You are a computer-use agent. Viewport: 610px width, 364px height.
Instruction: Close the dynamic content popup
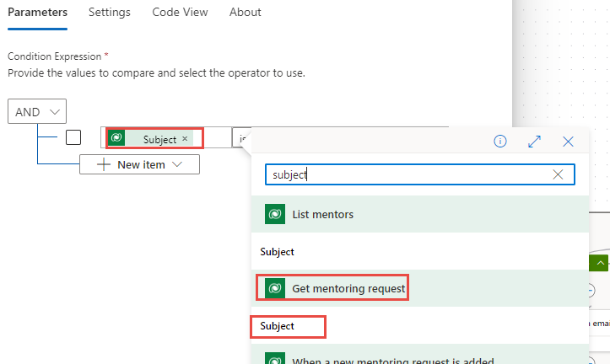pos(568,142)
